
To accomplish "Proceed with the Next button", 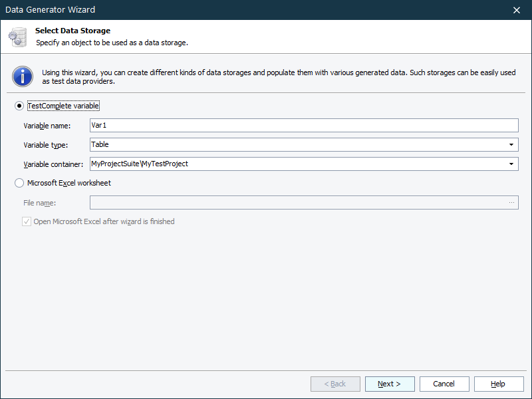I will click(390, 384).
